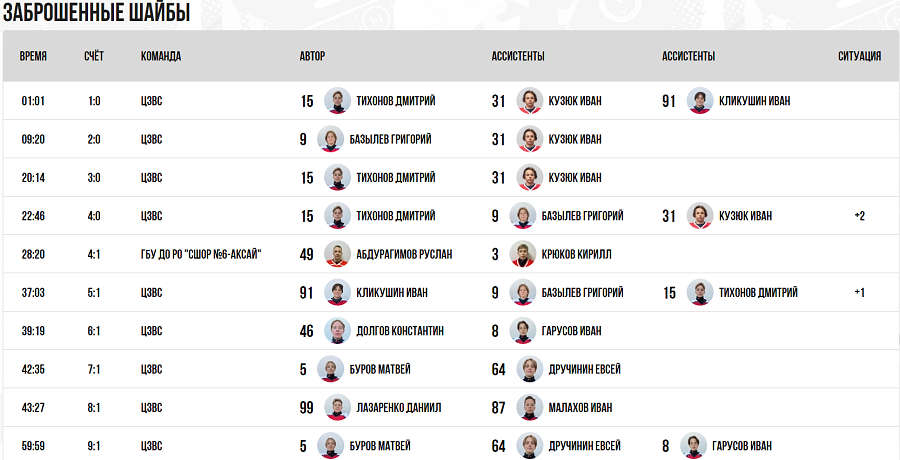This screenshot has width=900, height=460.
Task: Click the СЧЁТ column header
Action: 94,56
